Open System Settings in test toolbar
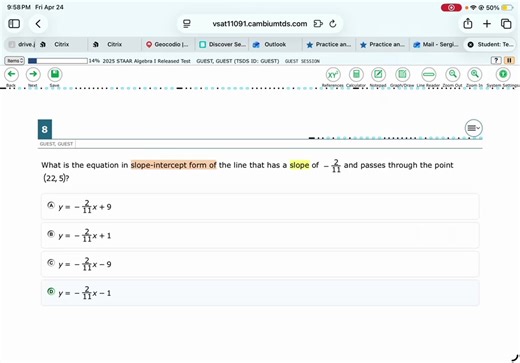Screen dimensions: 520x363 (x=503, y=74)
